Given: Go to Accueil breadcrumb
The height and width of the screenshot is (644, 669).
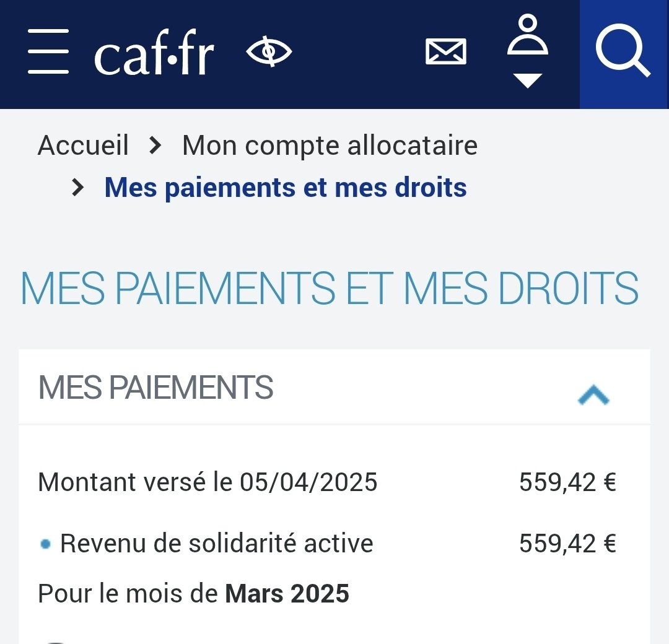Looking at the screenshot, I should [x=83, y=145].
